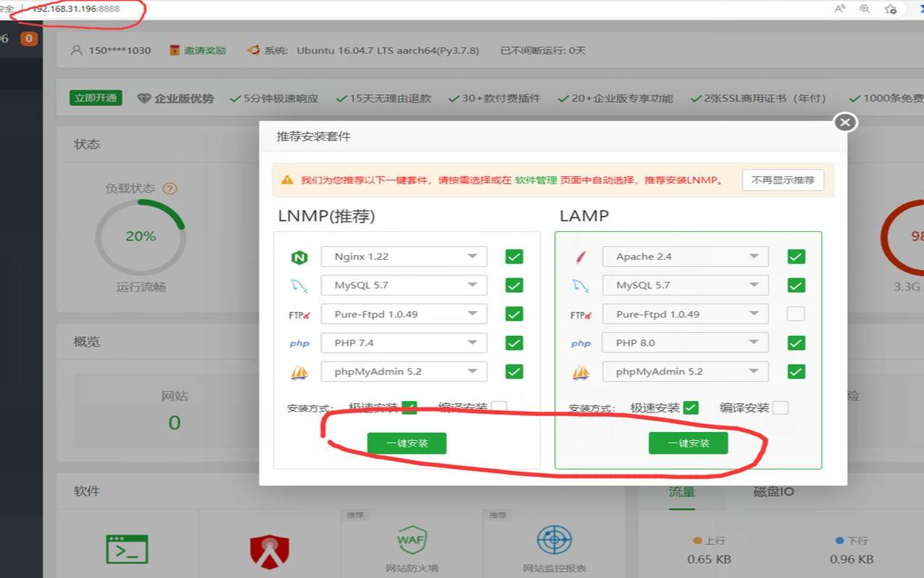Click the php icon in LNMP list
924x578 pixels.
[x=299, y=344]
